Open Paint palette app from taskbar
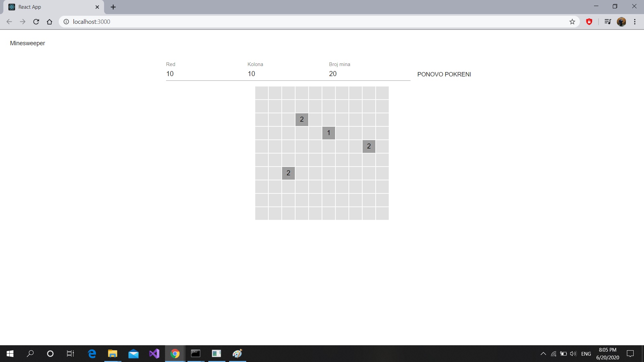 (x=237, y=354)
